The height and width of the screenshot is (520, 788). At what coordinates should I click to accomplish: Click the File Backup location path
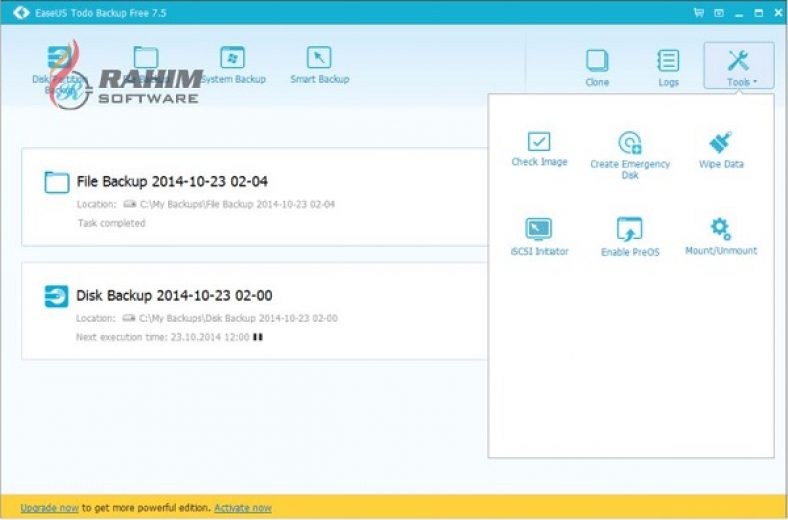[237, 204]
